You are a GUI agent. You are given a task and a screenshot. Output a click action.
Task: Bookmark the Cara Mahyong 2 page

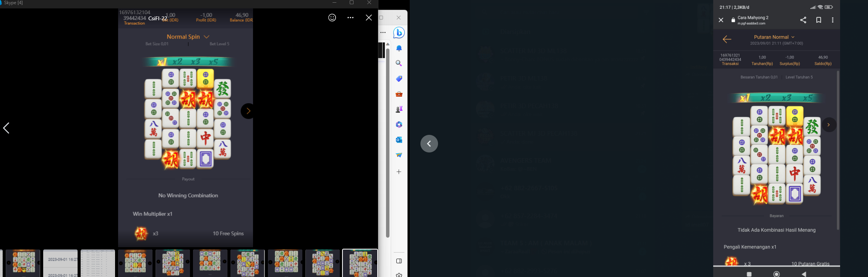point(819,20)
